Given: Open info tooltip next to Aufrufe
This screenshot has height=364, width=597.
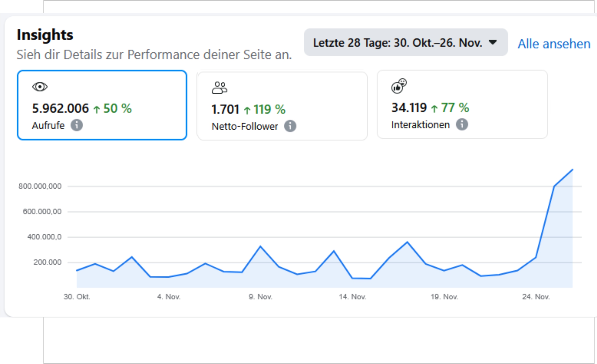Looking at the screenshot, I should pyautogui.click(x=77, y=125).
